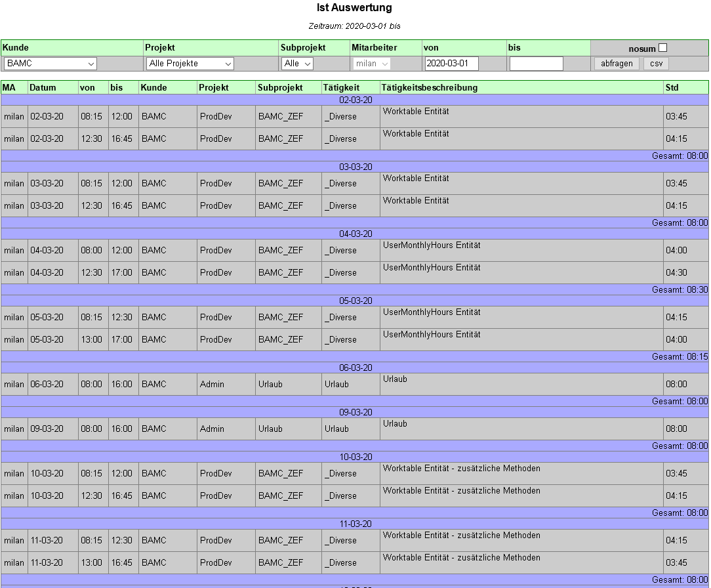Click the 02-03-20 date group header
Image resolution: width=711 pixels, height=588 pixels.
tap(355, 100)
